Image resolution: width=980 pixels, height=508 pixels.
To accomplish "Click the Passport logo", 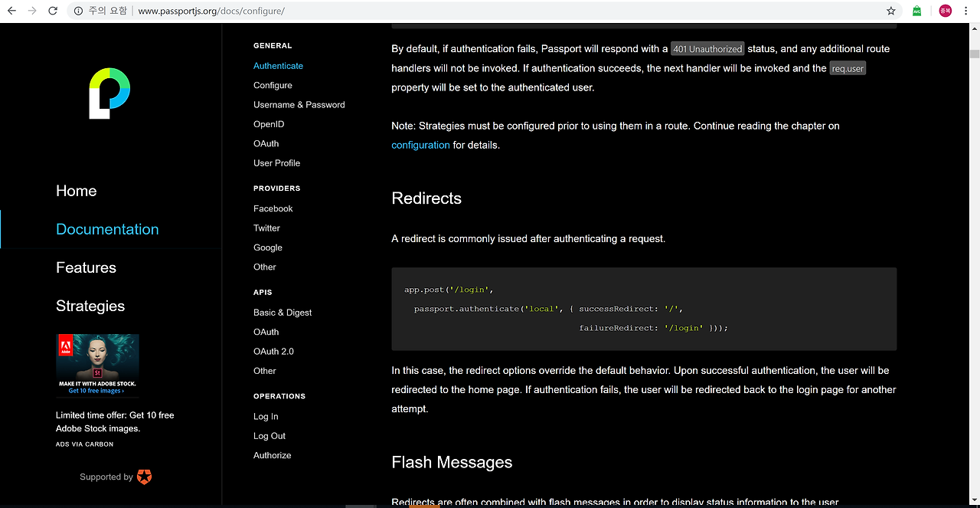I will tap(109, 93).
